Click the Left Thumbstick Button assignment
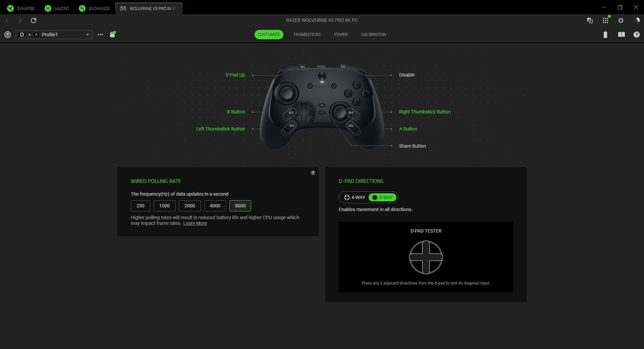644x349 pixels. coord(220,129)
